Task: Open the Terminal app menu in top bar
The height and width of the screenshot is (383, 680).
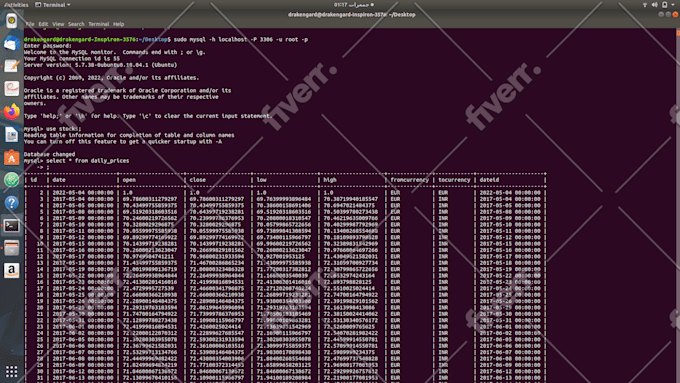Action: pos(52,5)
